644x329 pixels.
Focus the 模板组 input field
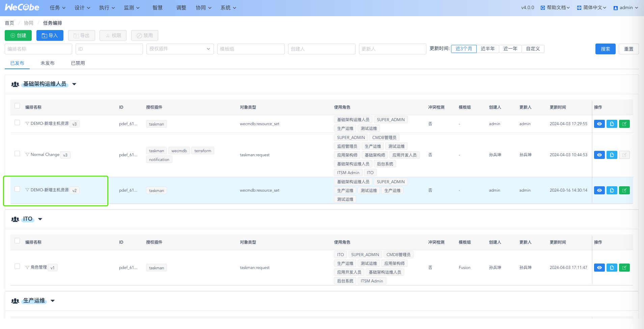(x=251, y=49)
